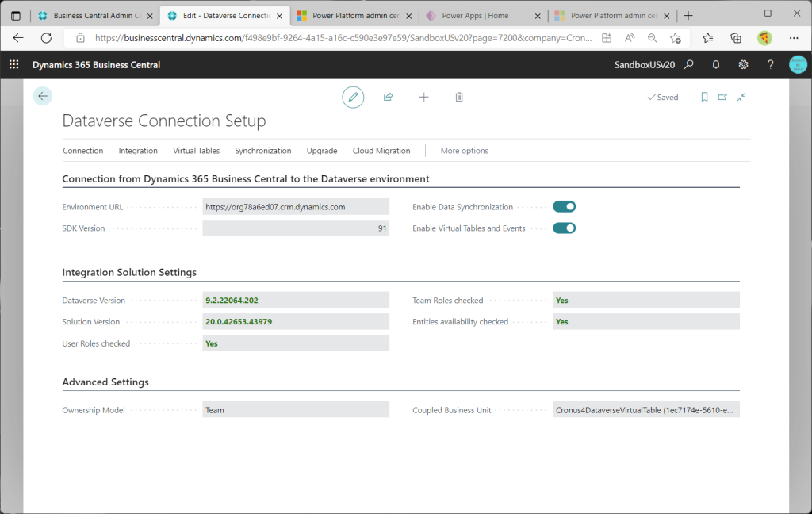
Task: Toggle Enable Data Synchronization switch
Action: click(564, 207)
